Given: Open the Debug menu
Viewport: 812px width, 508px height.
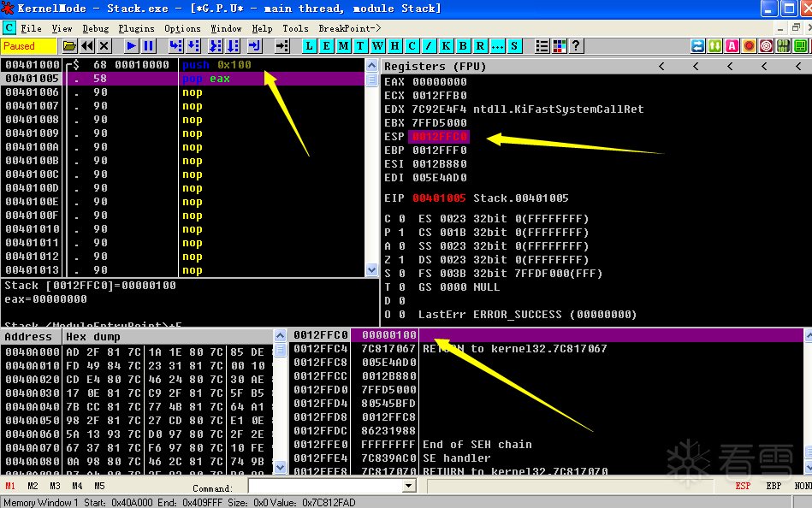Looking at the screenshot, I should pyautogui.click(x=96, y=28).
